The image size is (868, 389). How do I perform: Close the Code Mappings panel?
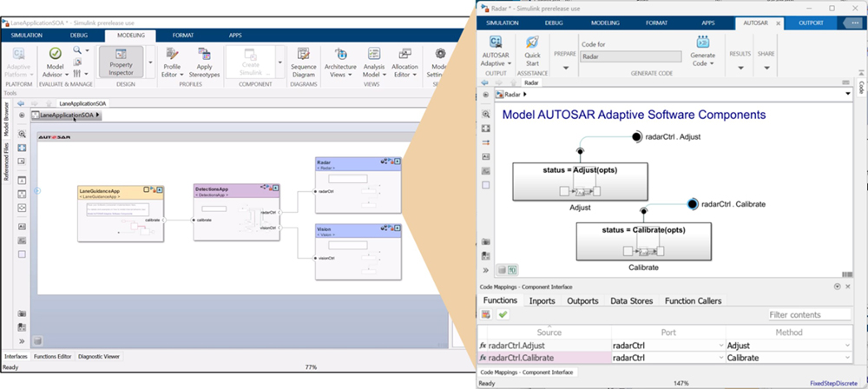(847, 287)
